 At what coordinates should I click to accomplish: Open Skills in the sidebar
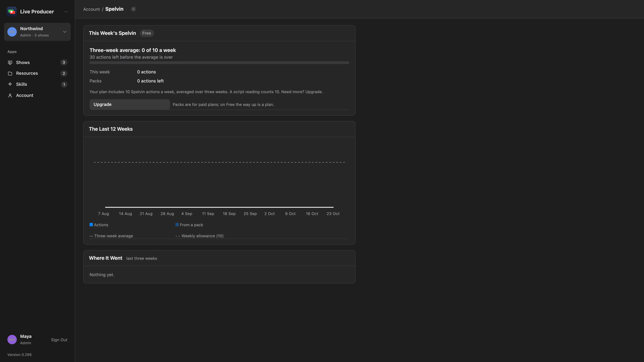coord(37,84)
